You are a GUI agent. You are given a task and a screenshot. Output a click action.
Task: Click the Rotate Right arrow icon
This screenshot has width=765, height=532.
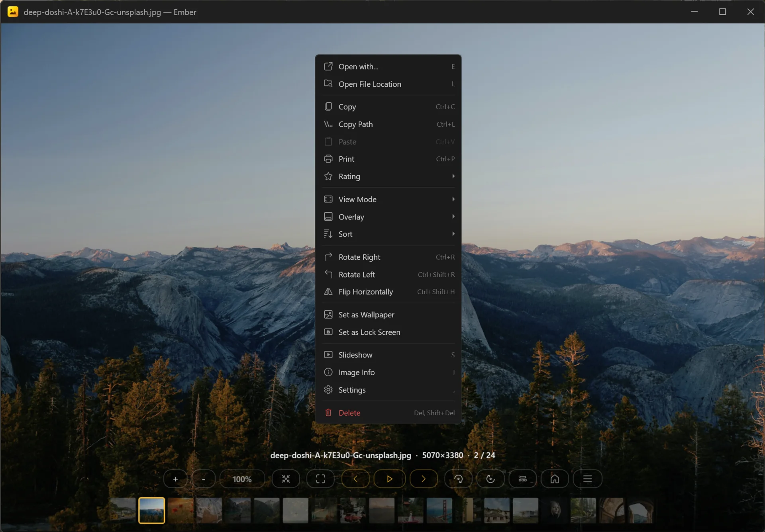tap(328, 257)
